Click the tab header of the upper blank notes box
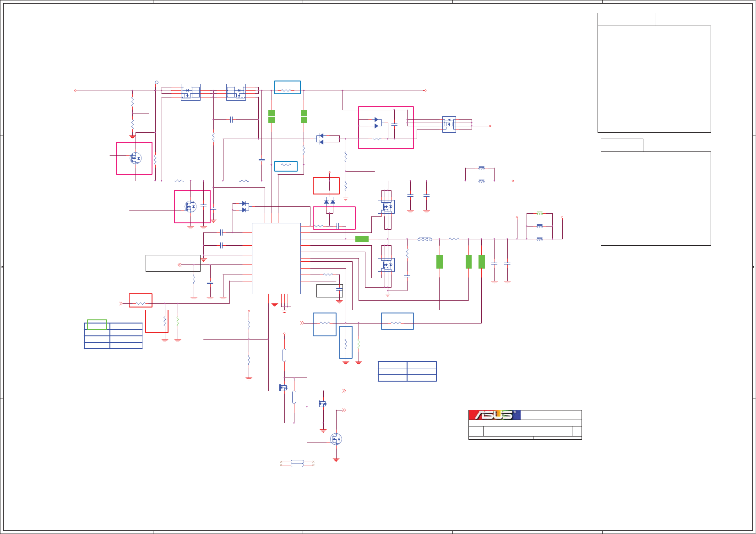Screen dimensions: 756x534 pos(627,19)
